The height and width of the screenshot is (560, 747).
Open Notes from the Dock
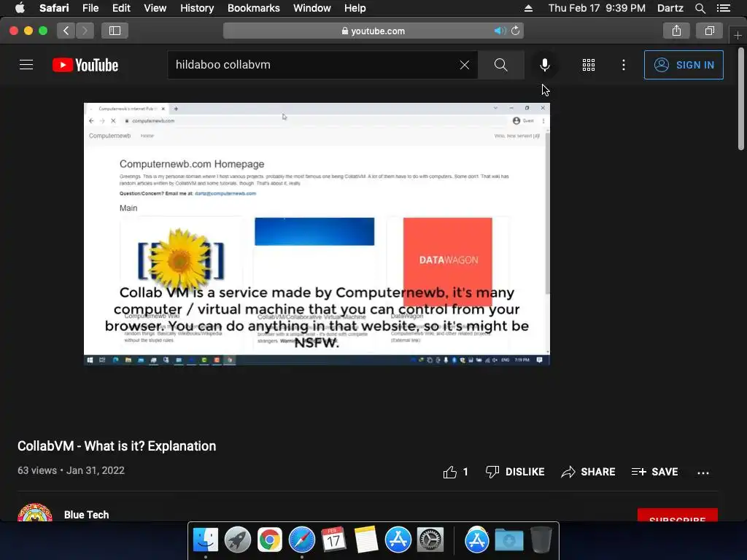tap(366, 540)
